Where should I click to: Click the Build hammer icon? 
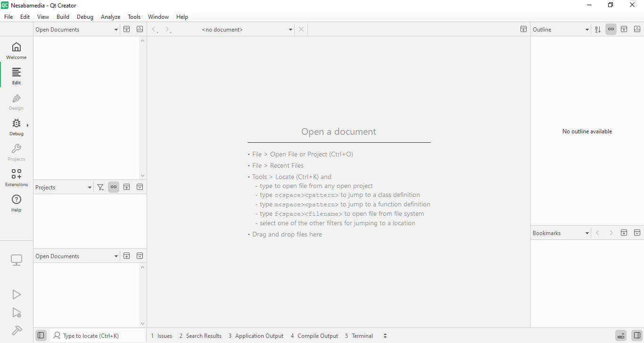(17, 330)
